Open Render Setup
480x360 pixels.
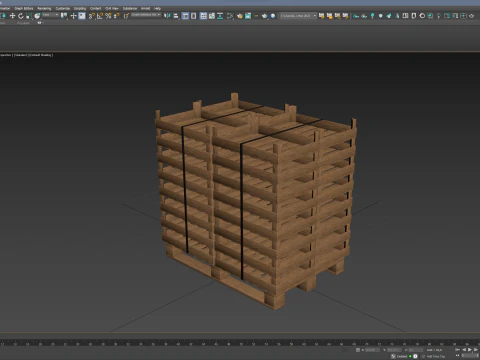coord(240,16)
